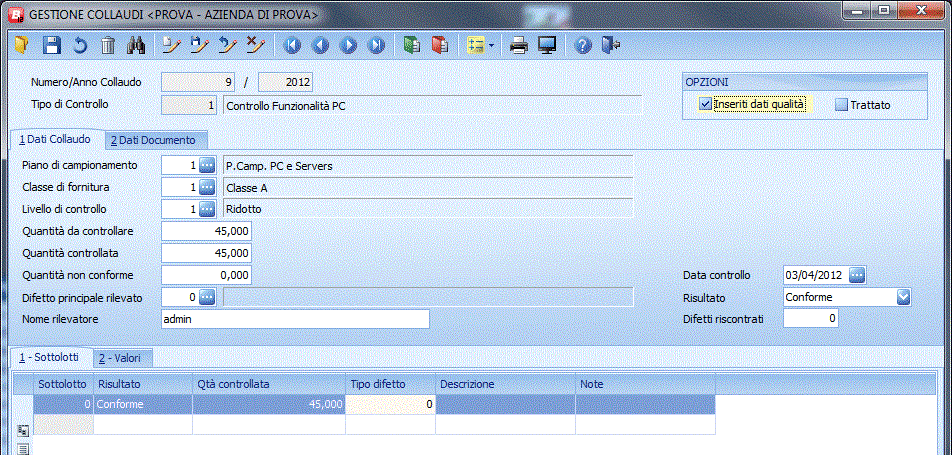Image resolution: width=952 pixels, height=455 pixels.
Task: Click the red book document icon
Action: tap(440, 46)
